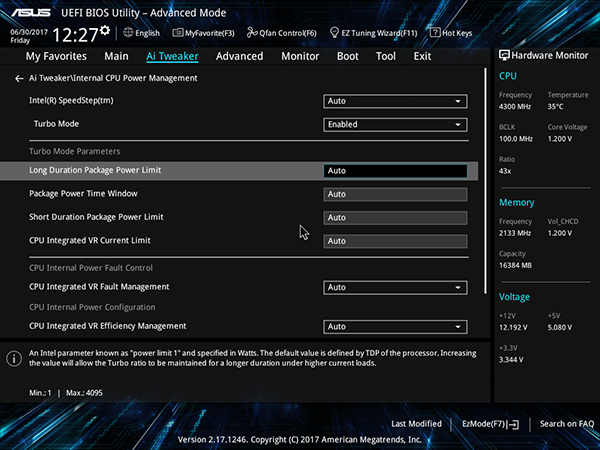The image size is (600, 450).
Task: Select the CPU Integrated VR Fault Management label
Action: coord(99,287)
